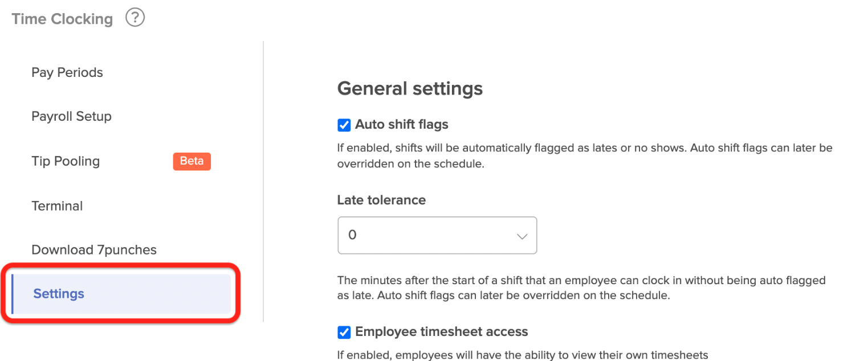The width and height of the screenshot is (868, 361).
Task: Disable Employee timesheet access
Action: click(x=344, y=332)
